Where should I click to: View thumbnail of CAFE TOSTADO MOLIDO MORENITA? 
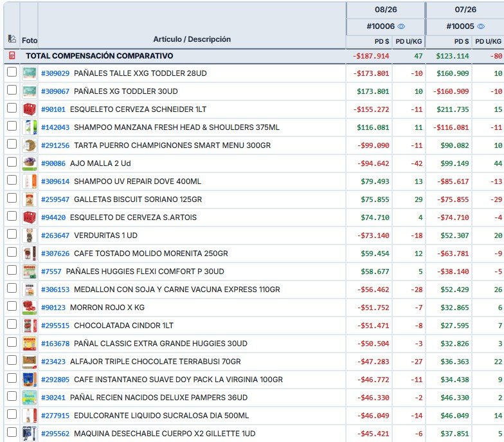tap(30, 253)
